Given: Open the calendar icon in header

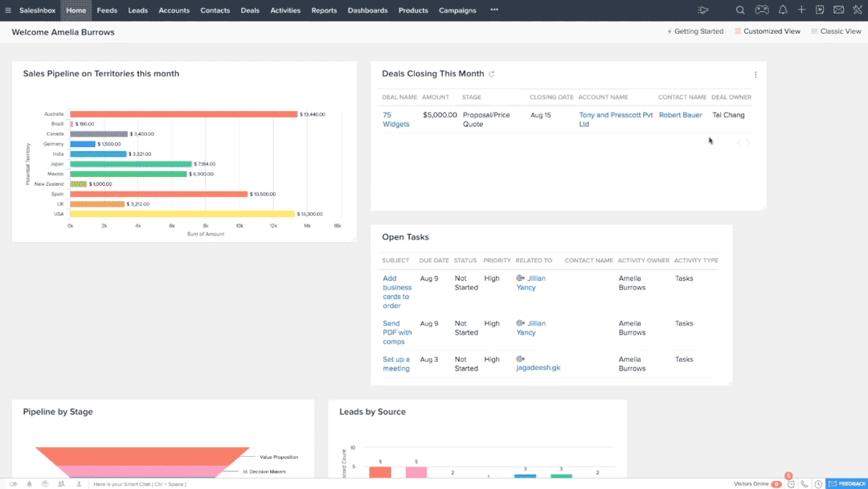Looking at the screenshot, I should click(820, 10).
